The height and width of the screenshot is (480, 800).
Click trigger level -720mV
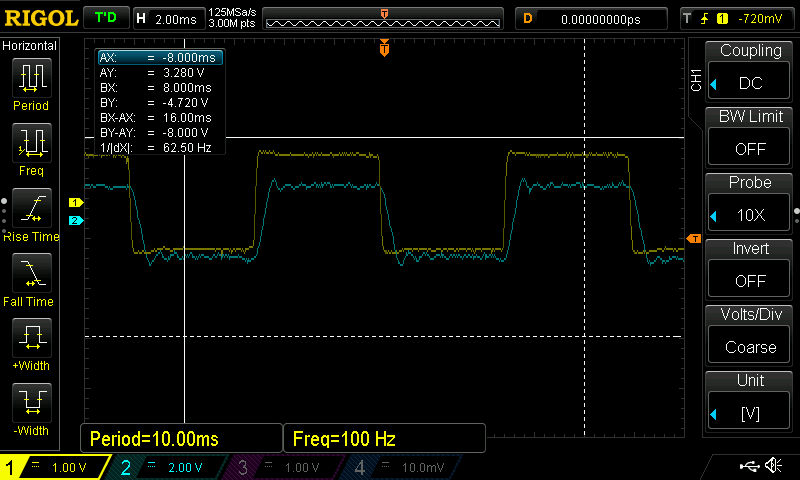point(760,19)
